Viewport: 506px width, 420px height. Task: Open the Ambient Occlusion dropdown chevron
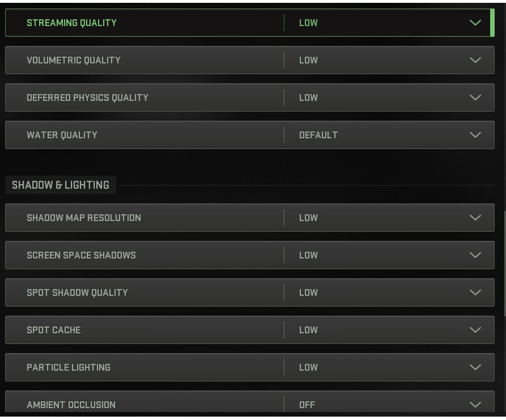[475, 405]
